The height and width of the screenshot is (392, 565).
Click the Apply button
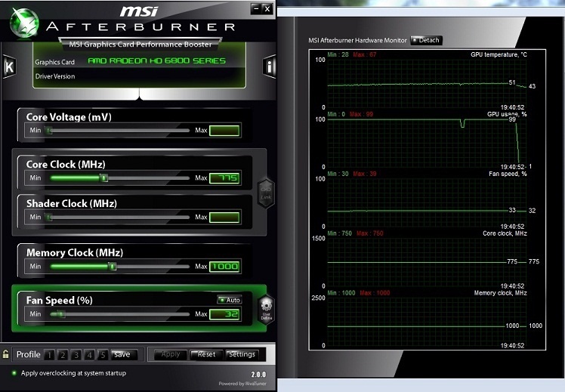pos(171,355)
